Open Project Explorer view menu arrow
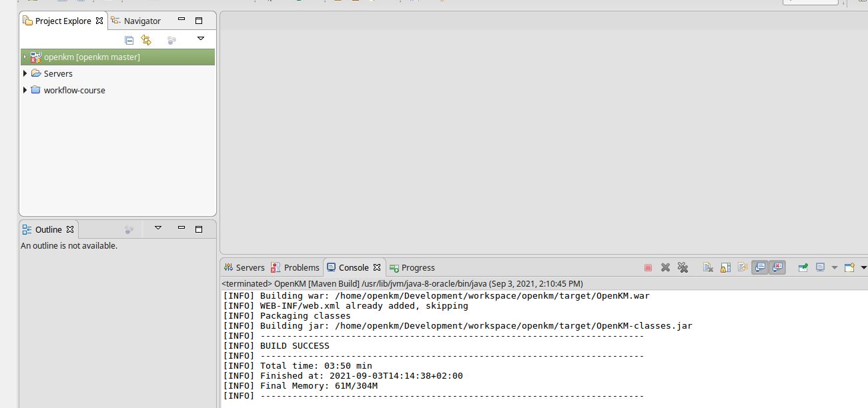The height and width of the screenshot is (408, 868). [200, 39]
